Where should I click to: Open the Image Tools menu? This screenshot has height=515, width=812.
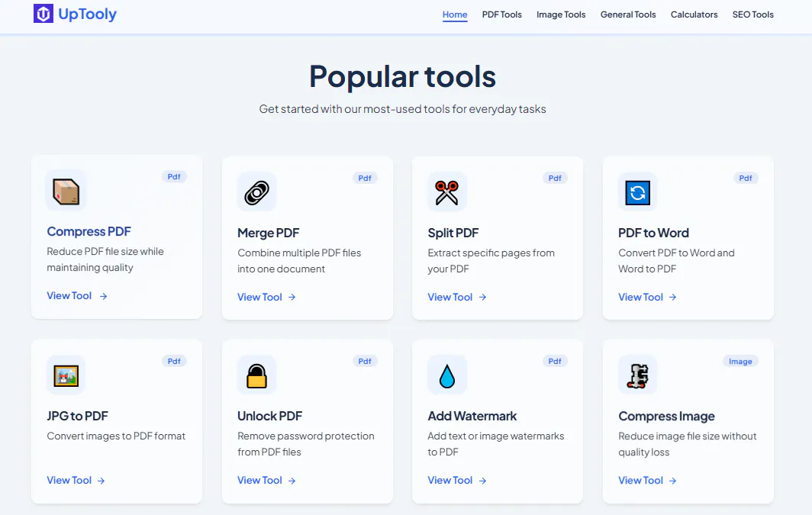tap(561, 14)
